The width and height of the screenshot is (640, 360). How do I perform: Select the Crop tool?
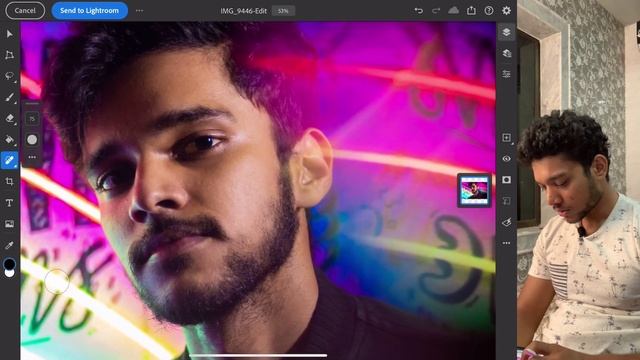pyautogui.click(x=9, y=182)
